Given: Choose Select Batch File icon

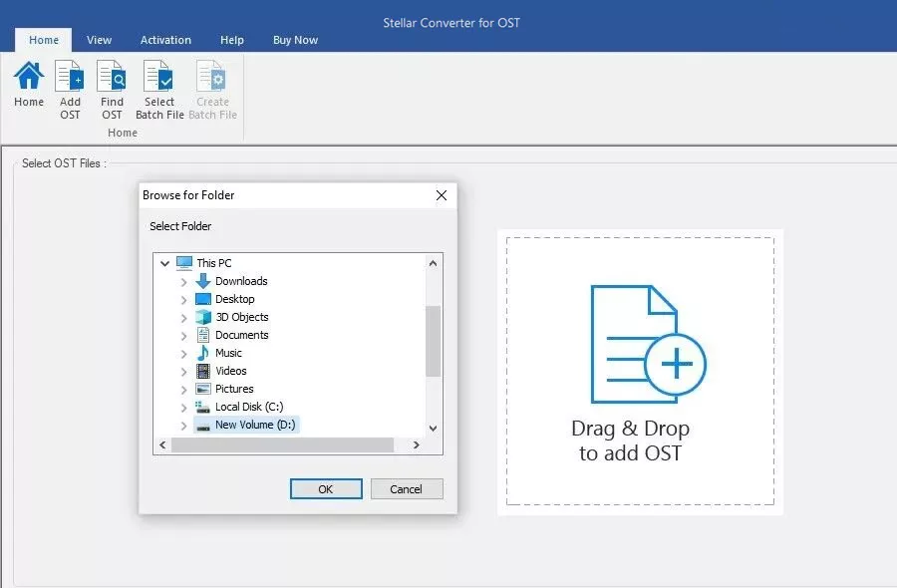Looking at the screenshot, I should pyautogui.click(x=158, y=76).
